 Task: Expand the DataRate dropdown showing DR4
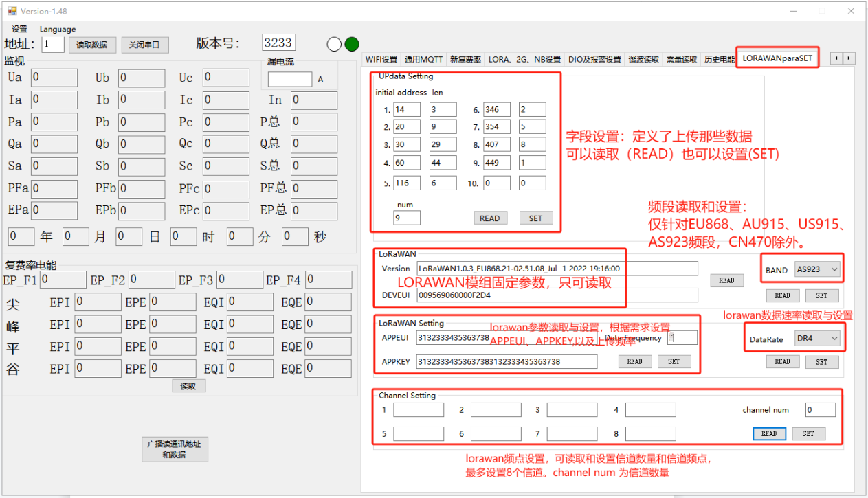click(x=817, y=338)
